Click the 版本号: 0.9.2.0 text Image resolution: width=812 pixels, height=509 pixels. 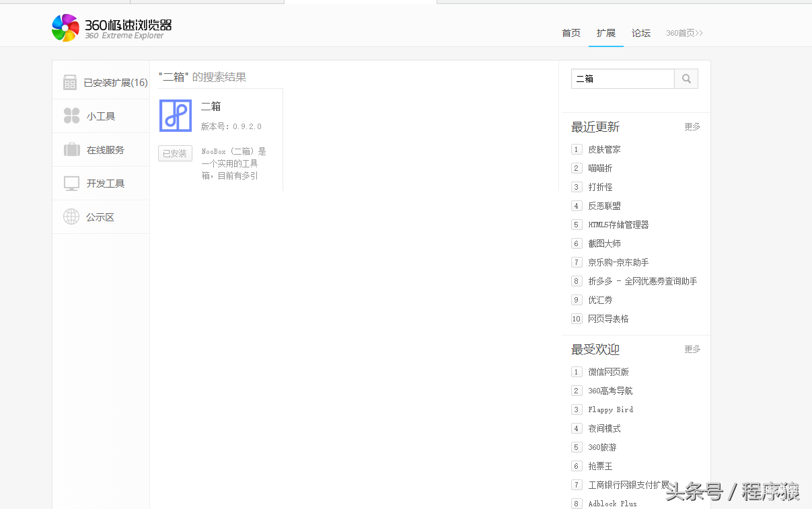pyautogui.click(x=231, y=126)
